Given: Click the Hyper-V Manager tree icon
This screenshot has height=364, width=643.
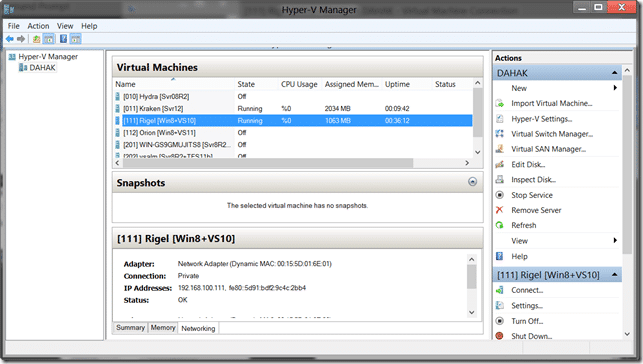Looking at the screenshot, I should pos(12,57).
